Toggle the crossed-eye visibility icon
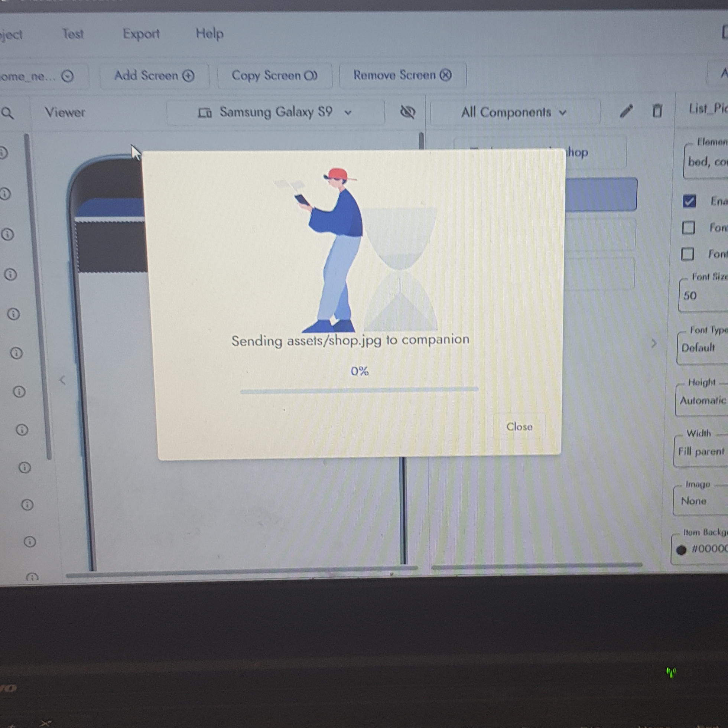The height and width of the screenshot is (728, 728). click(407, 112)
